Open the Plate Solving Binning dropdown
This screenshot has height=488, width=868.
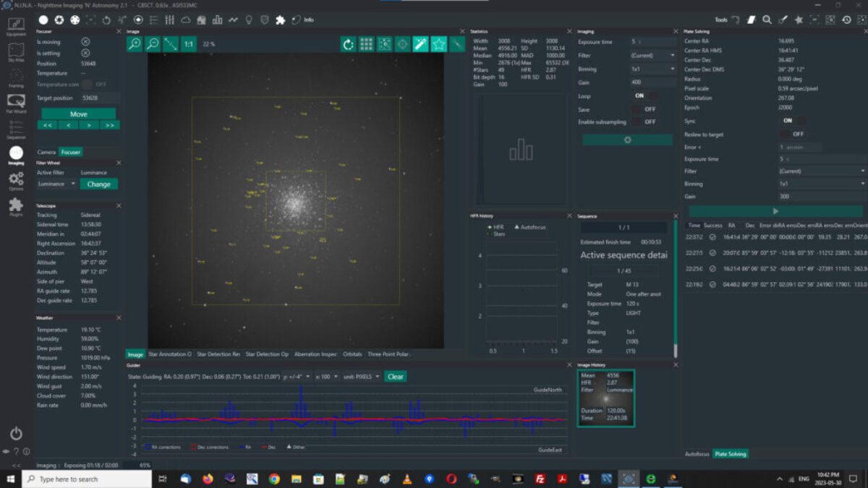point(822,184)
